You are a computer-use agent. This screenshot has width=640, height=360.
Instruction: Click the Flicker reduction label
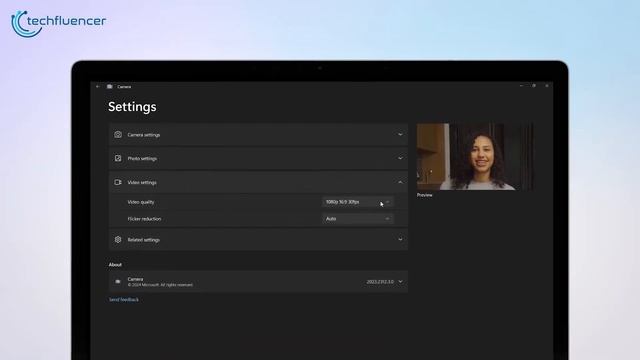pyautogui.click(x=144, y=219)
